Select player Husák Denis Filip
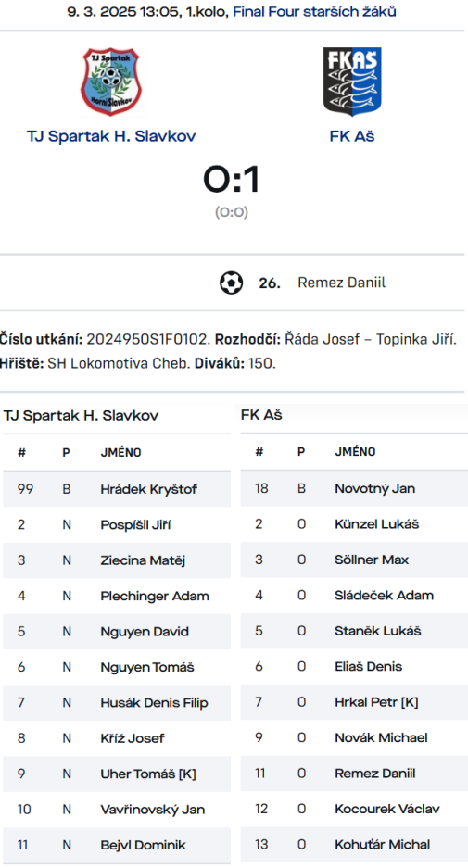The width and height of the screenshot is (468, 868). click(x=154, y=703)
